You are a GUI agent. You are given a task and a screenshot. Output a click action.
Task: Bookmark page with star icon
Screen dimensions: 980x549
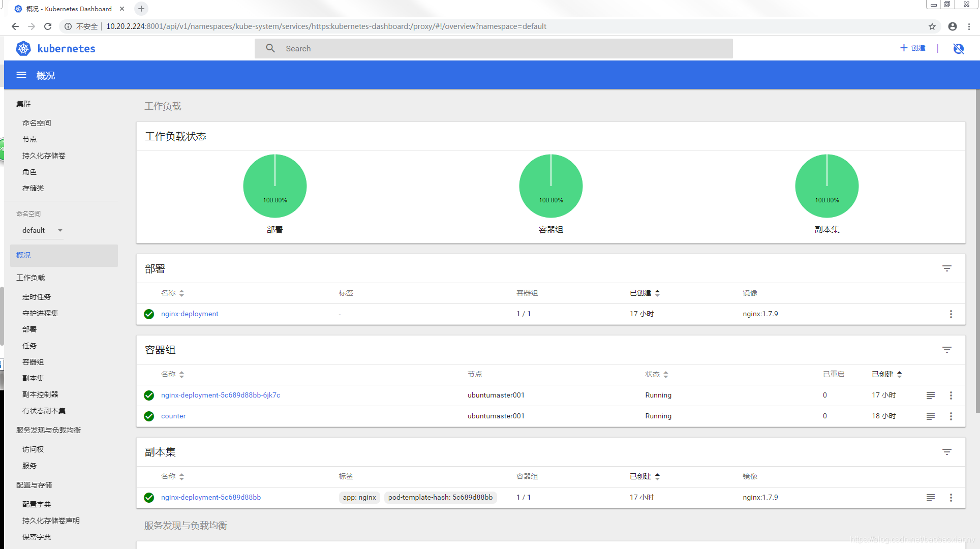point(932,26)
